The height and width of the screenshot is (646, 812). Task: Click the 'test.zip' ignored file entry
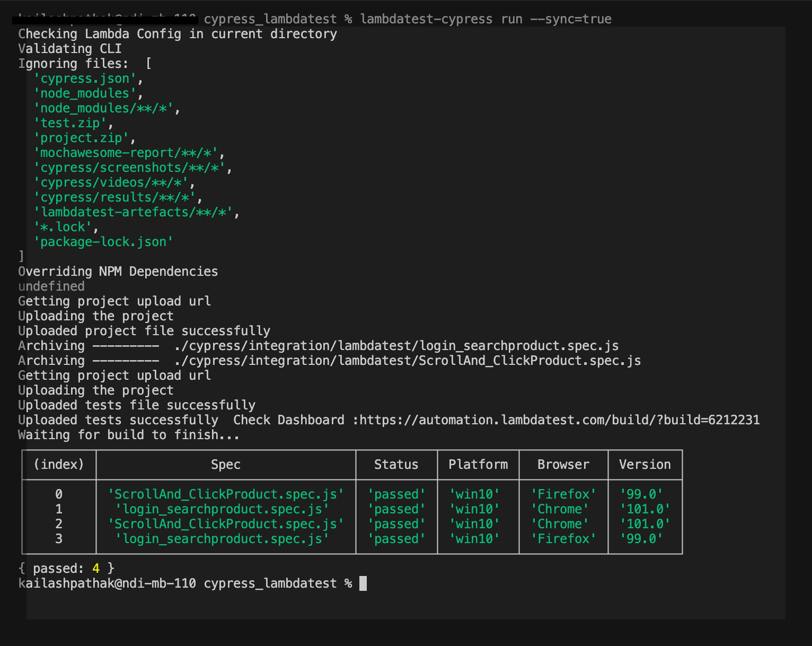(x=70, y=123)
